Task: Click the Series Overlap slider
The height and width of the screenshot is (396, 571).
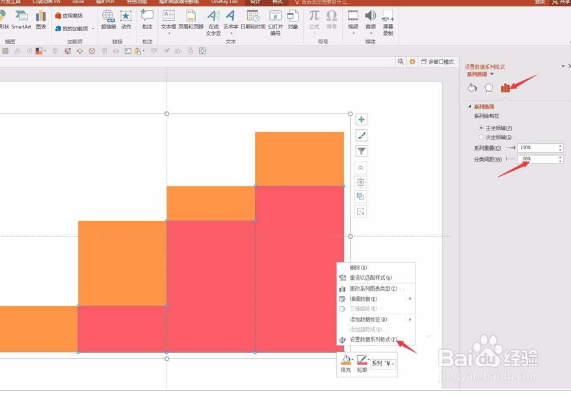Action: click(x=511, y=148)
